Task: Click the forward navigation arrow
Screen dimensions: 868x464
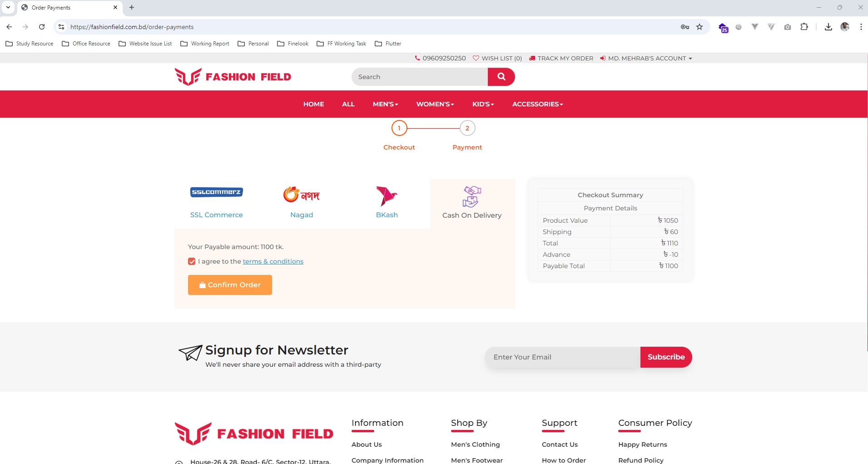Action: [25, 27]
